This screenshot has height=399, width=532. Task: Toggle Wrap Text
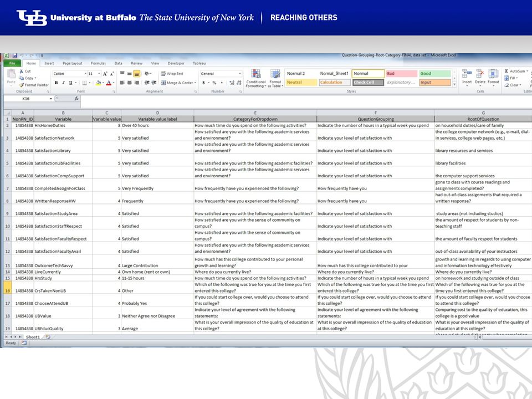pos(172,74)
